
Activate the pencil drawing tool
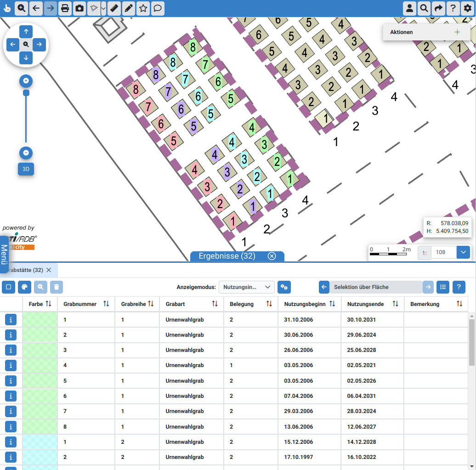click(129, 8)
